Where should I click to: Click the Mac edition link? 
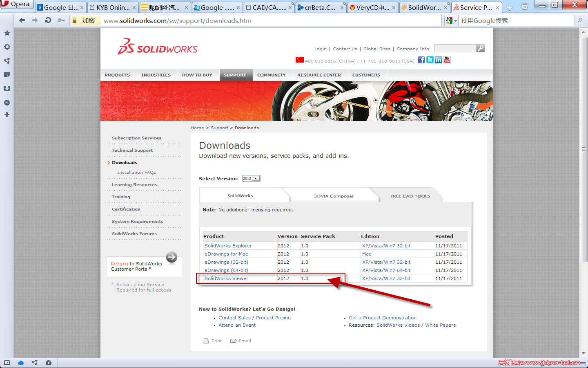point(367,254)
